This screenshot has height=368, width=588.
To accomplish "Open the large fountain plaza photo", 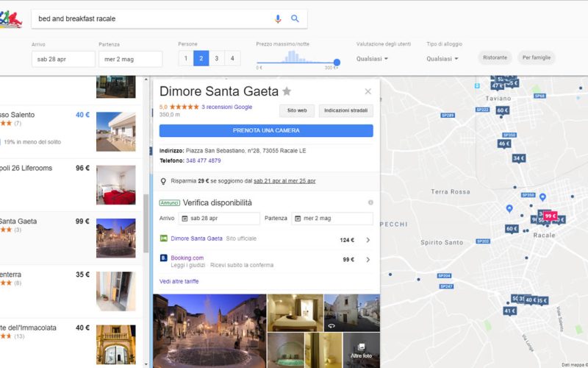I will click(x=209, y=330).
